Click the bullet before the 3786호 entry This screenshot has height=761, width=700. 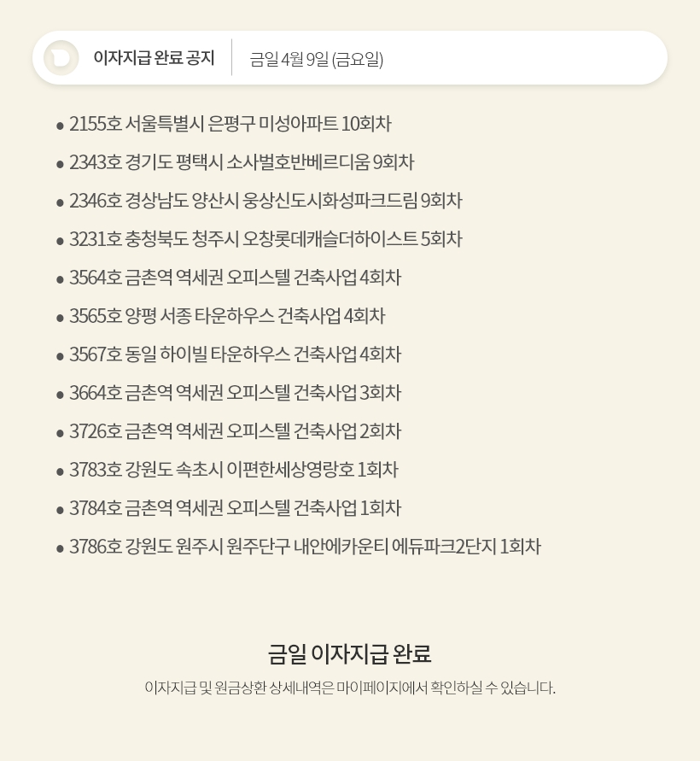tap(60, 549)
